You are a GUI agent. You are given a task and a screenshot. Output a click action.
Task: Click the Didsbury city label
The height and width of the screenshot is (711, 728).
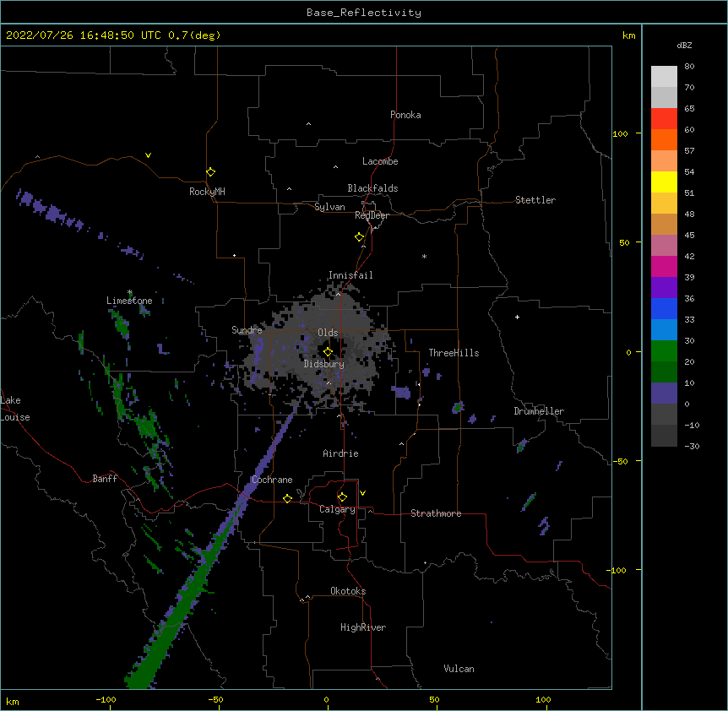pyautogui.click(x=324, y=364)
